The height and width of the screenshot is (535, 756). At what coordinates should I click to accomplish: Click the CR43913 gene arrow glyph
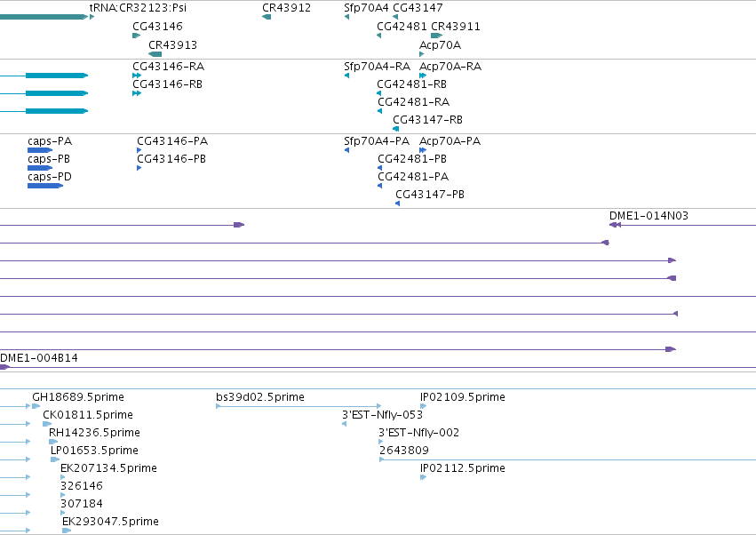point(155,54)
